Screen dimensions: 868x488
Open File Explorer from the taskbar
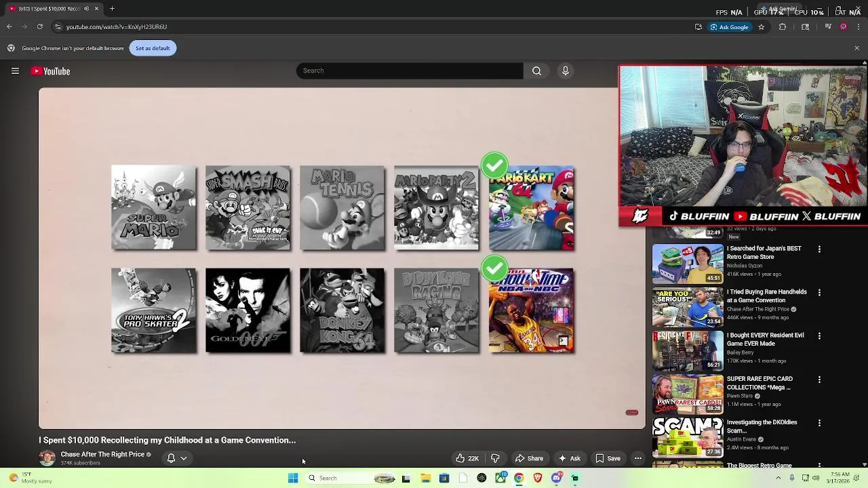point(425,479)
